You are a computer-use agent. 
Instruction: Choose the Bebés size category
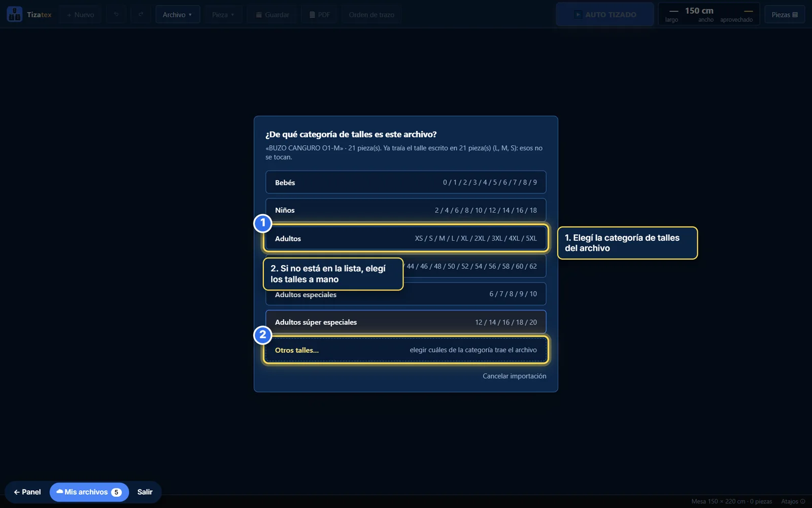pyautogui.click(x=405, y=182)
